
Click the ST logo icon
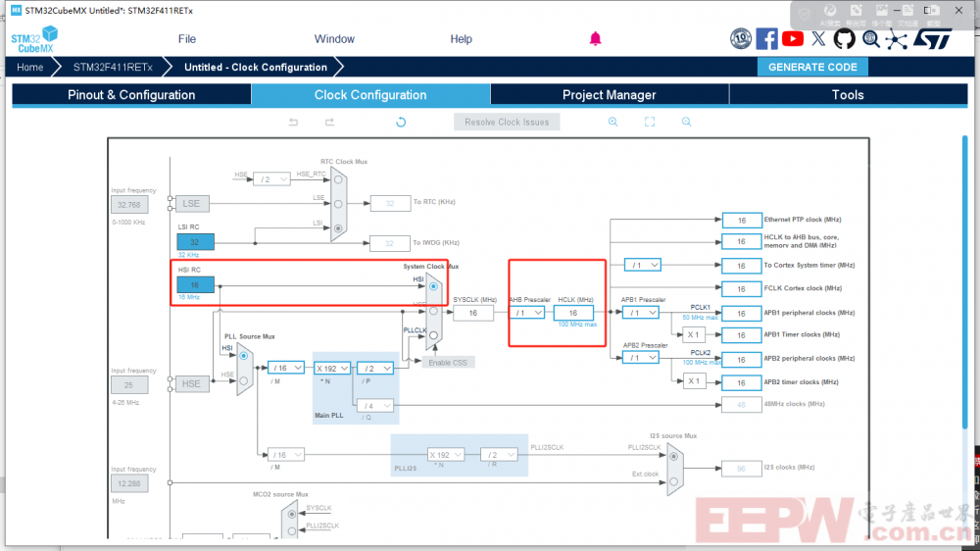click(x=933, y=39)
